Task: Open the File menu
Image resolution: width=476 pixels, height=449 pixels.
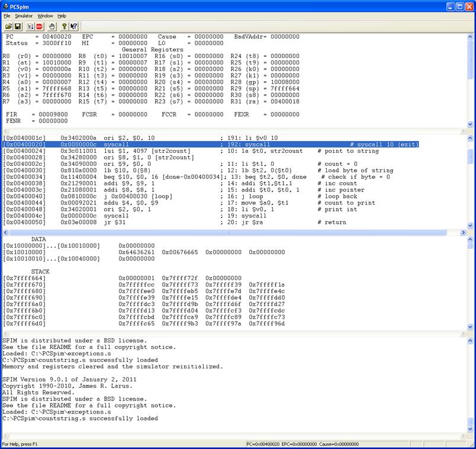Action: point(7,16)
